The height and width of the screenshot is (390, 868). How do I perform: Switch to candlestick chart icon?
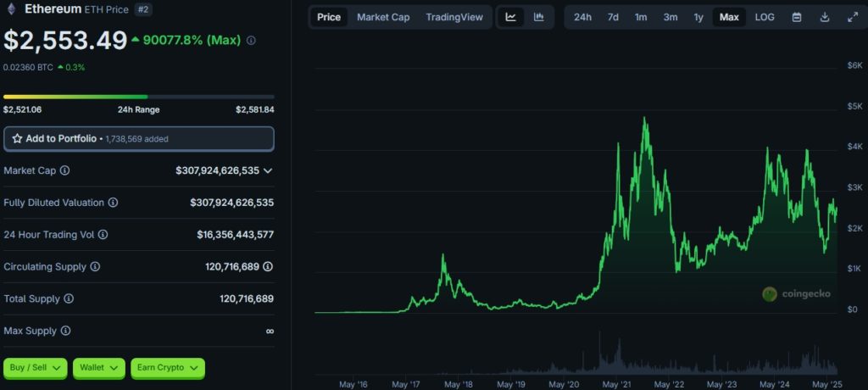tap(538, 17)
